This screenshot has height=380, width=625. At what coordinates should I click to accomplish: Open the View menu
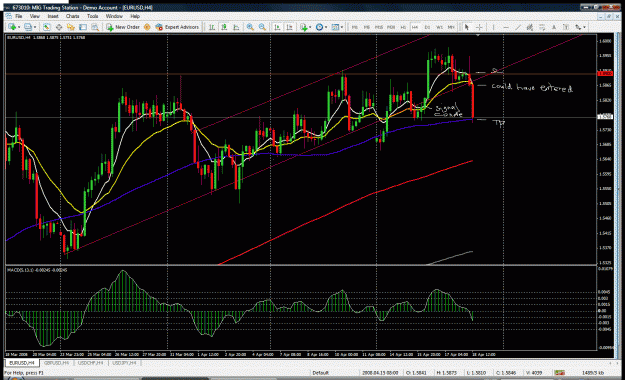(35, 16)
